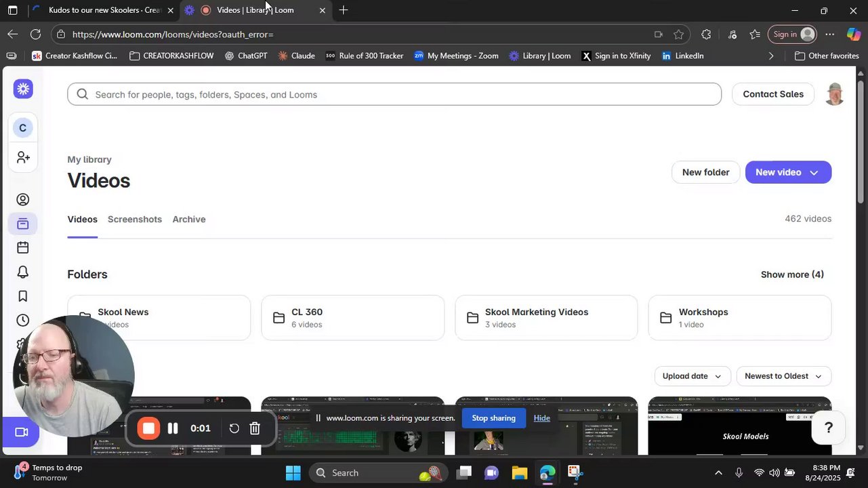
Task: Open the Meetings calendar icon in sidebar
Action: click(23, 247)
